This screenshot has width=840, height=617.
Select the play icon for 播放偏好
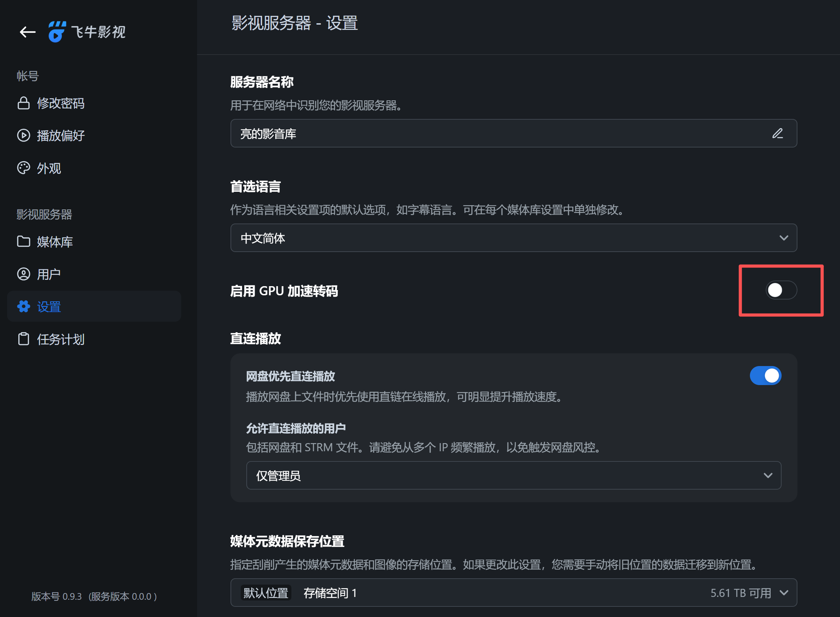[x=24, y=135]
